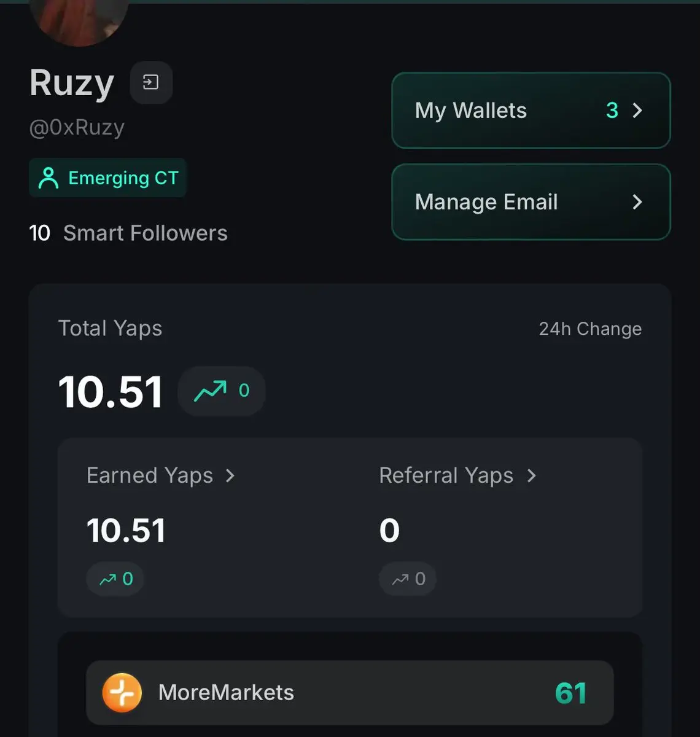Expand the Referral Yaps chevron

tap(532, 476)
